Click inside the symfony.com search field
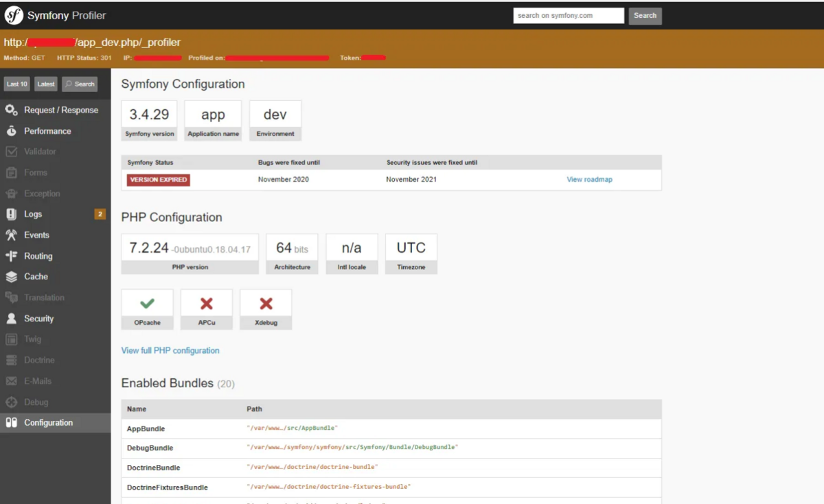This screenshot has height=504, width=824. (x=568, y=15)
